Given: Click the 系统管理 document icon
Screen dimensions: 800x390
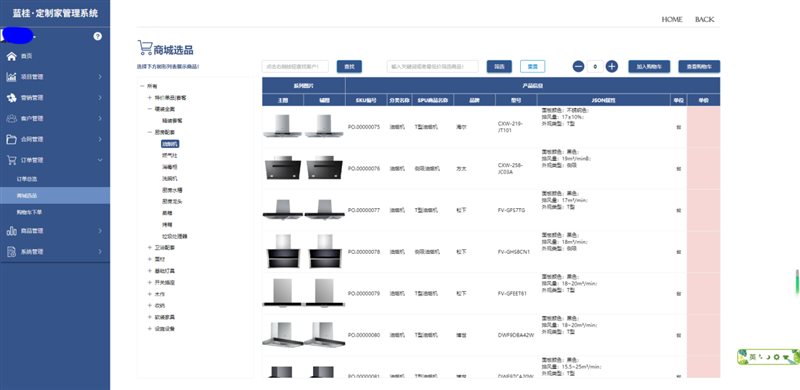Looking at the screenshot, I should [11, 252].
